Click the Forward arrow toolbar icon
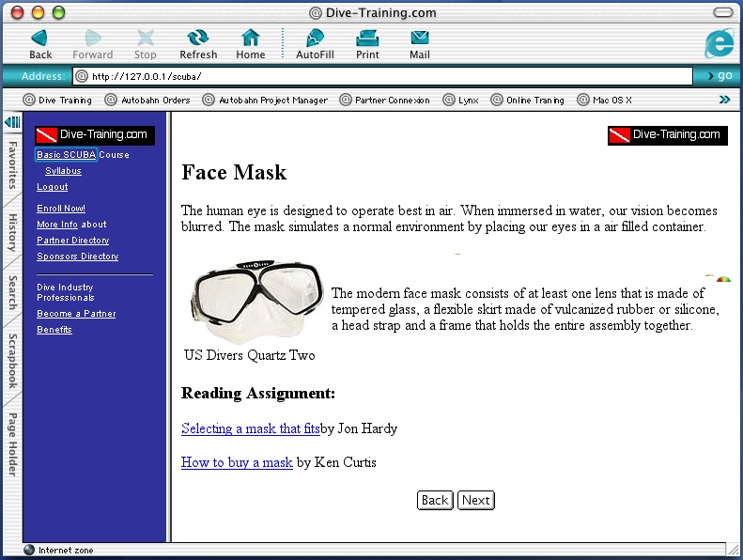The height and width of the screenshot is (560, 743). point(93,39)
